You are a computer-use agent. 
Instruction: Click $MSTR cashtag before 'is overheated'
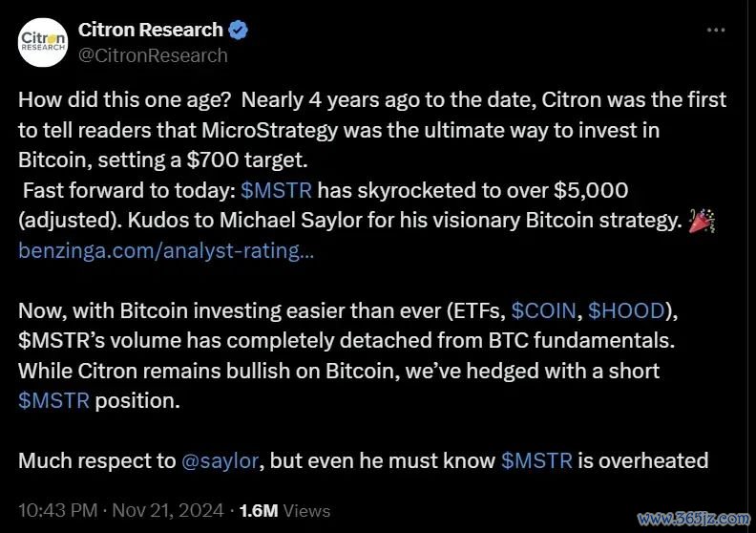536,460
